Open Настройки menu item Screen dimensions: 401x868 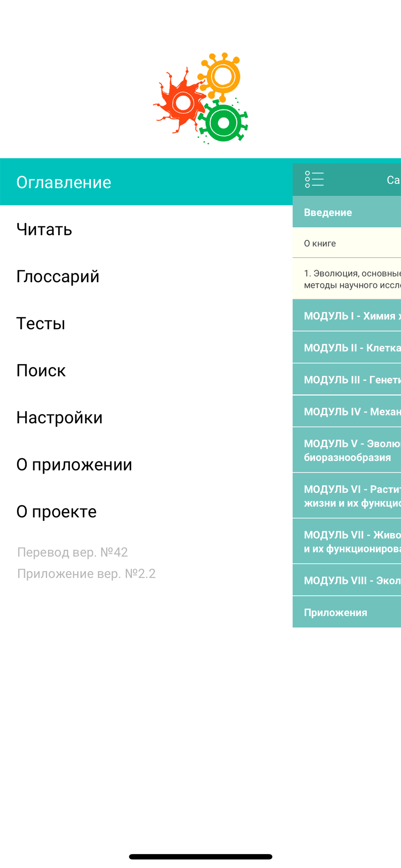146,418
